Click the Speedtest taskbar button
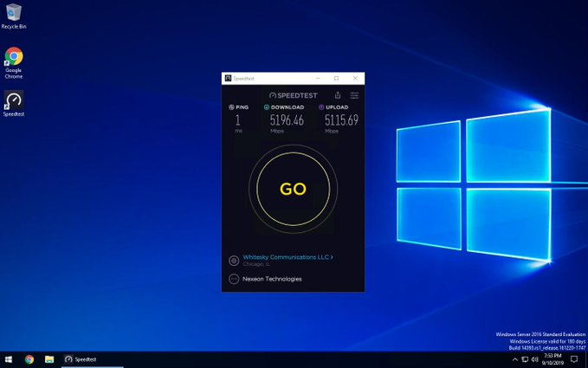Image resolution: width=588 pixels, height=368 pixels. pos(93,359)
